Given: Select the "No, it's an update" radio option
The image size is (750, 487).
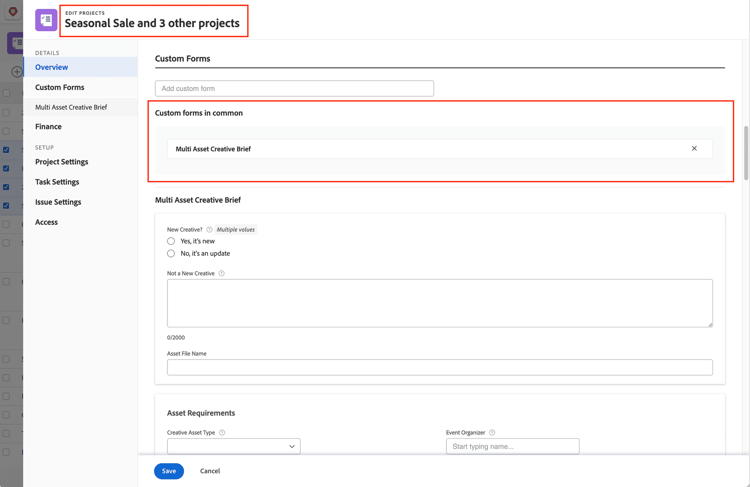Looking at the screenshot, I should (171, 254).
